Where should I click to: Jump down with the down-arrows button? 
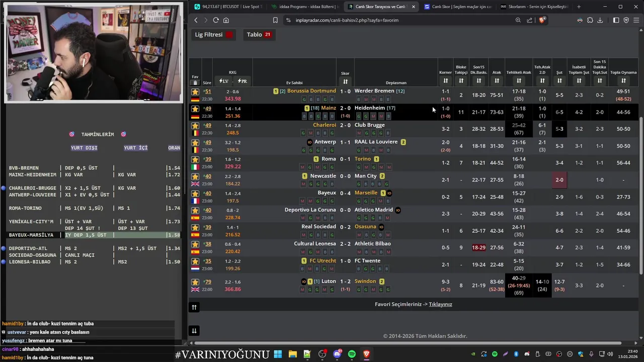(194, 330)
